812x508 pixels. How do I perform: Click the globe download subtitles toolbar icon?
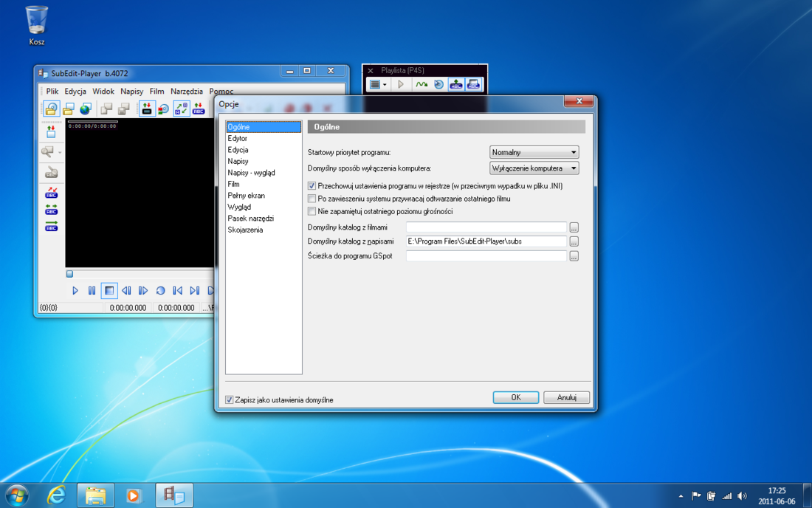86,109
